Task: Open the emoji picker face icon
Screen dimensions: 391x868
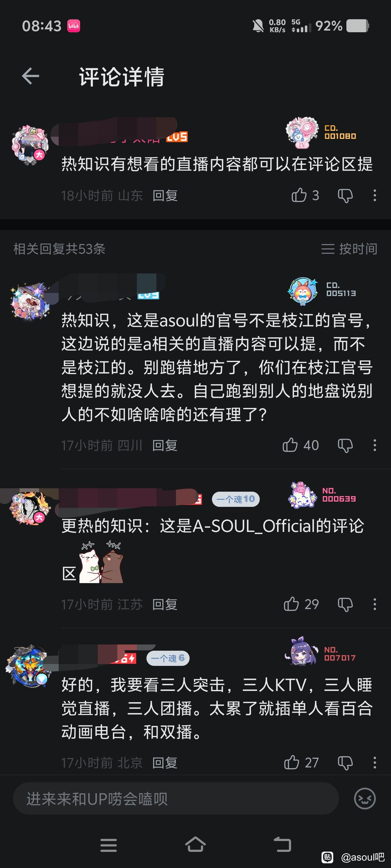Action: pos(365,798)
